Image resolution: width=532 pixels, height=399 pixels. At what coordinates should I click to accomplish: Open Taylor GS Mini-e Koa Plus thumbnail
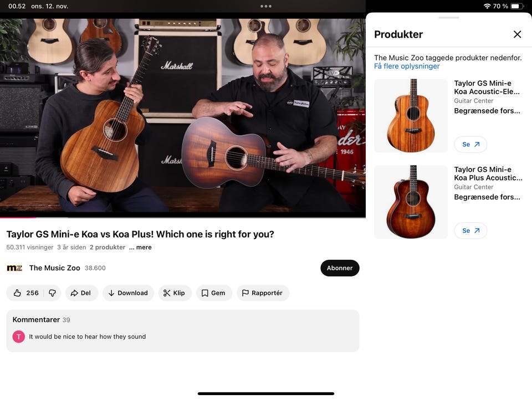tap(411, 202)
